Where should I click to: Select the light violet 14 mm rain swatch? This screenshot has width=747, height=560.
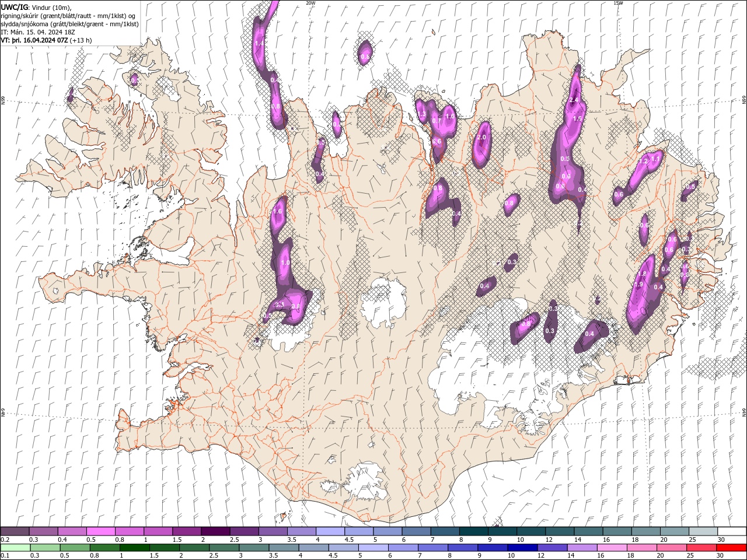(x=582, y=548)
